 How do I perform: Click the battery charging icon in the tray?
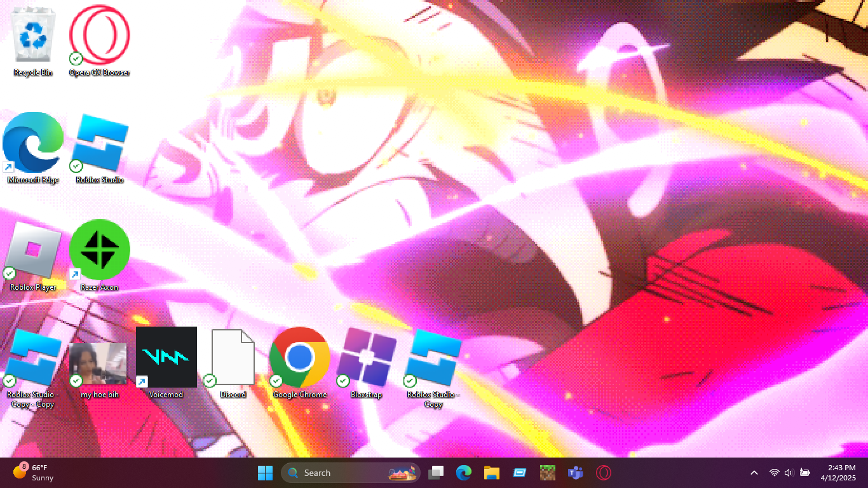point(804,473)
